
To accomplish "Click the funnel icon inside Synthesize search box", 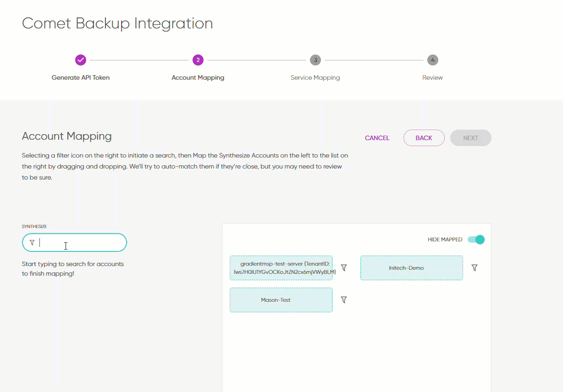I will pos(32,243).
